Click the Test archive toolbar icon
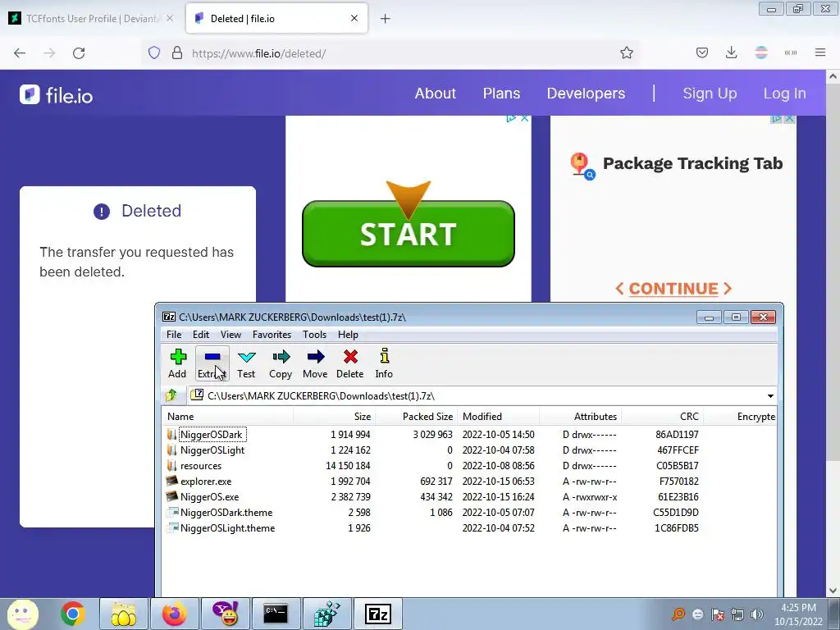 click(246, 363)
